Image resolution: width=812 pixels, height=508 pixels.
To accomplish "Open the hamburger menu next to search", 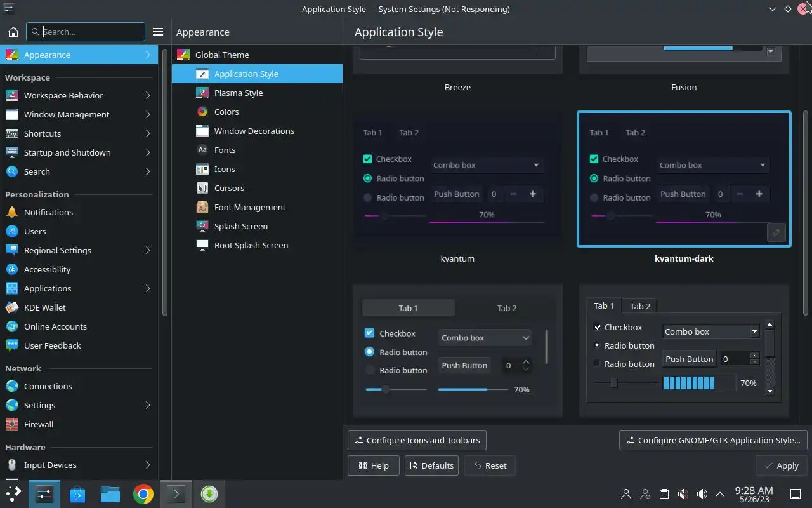I will click(158, 32).
